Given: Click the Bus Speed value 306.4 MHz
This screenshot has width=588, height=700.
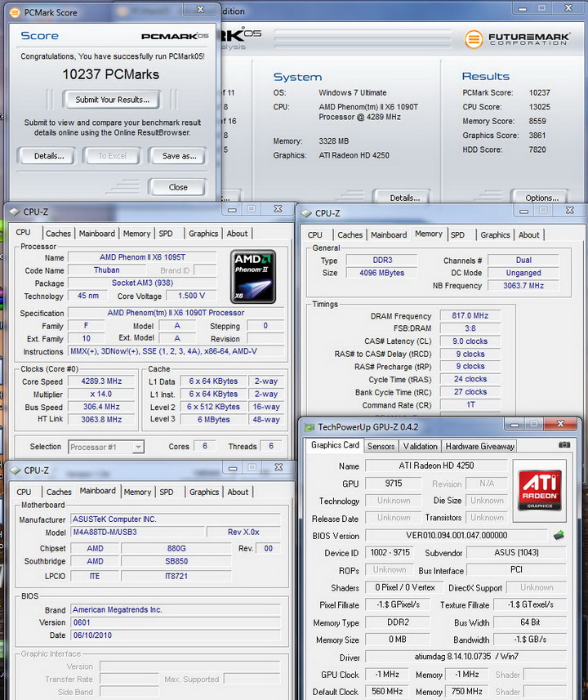Looking at the screenshot, I should click(x=101, y=407).
